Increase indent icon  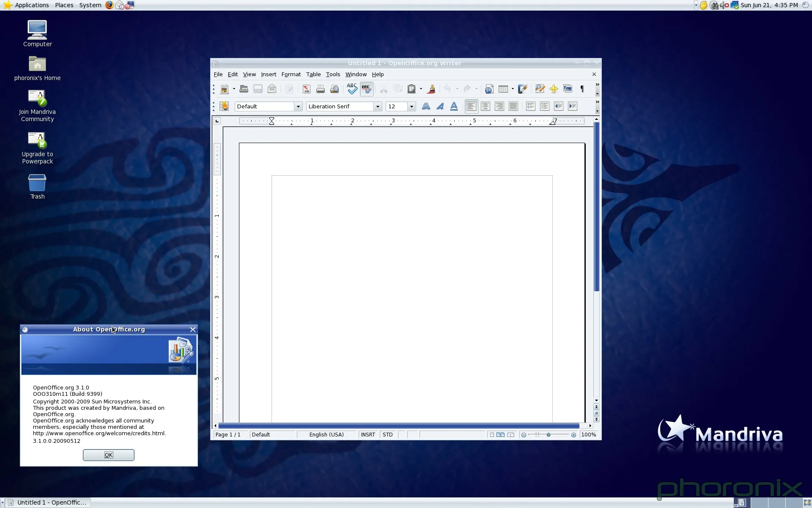point(572,106)
